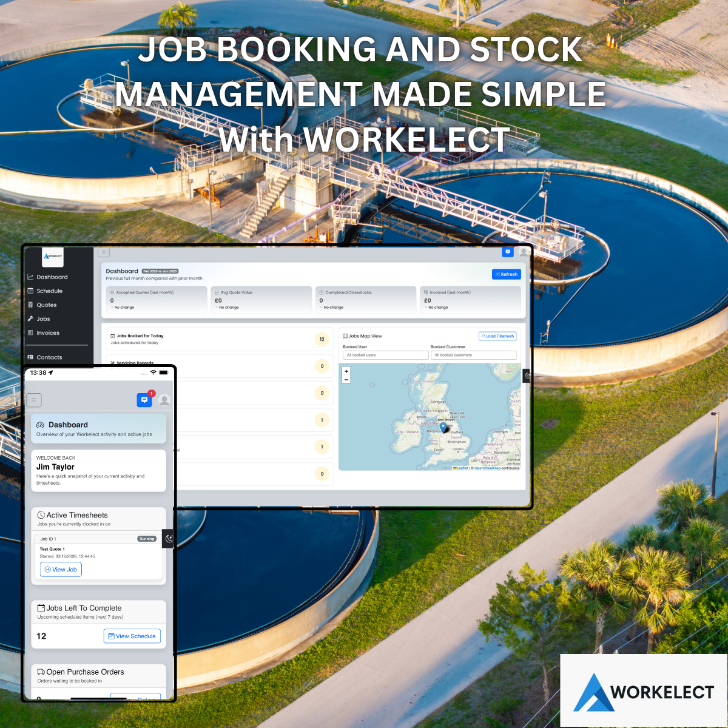Toggle the desktop hamburger menu button
Screen dimensions: 728x728
click(x=103, y=252)
